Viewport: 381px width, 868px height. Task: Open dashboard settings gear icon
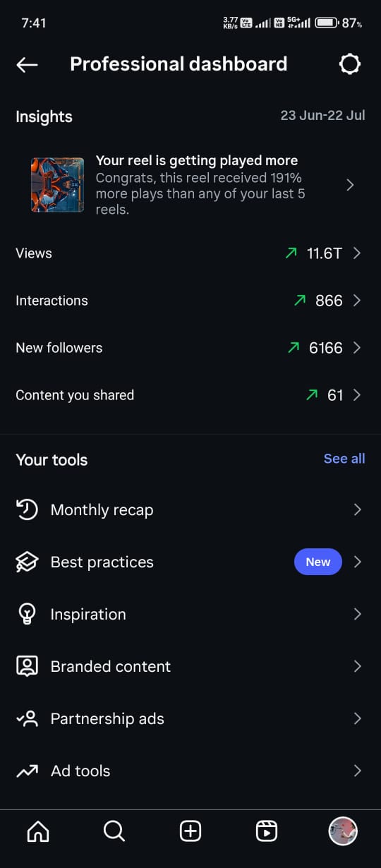[x=350, y=64]
